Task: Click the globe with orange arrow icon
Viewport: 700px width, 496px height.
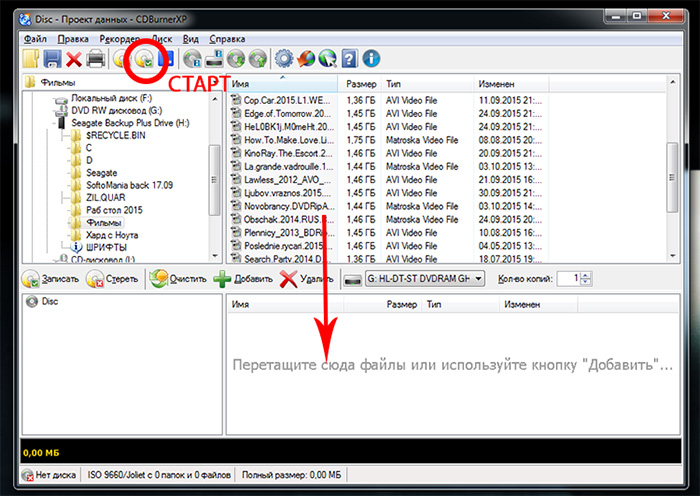Action: 306,59
